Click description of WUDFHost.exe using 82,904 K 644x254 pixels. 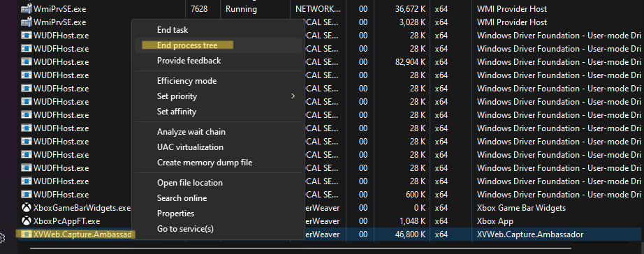tap(559, 62)
